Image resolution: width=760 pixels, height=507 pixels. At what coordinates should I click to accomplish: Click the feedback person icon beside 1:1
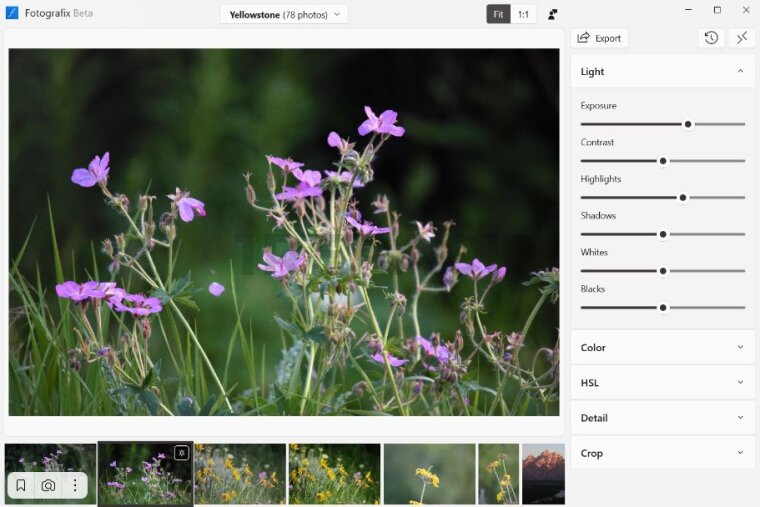tap(553, 15)
